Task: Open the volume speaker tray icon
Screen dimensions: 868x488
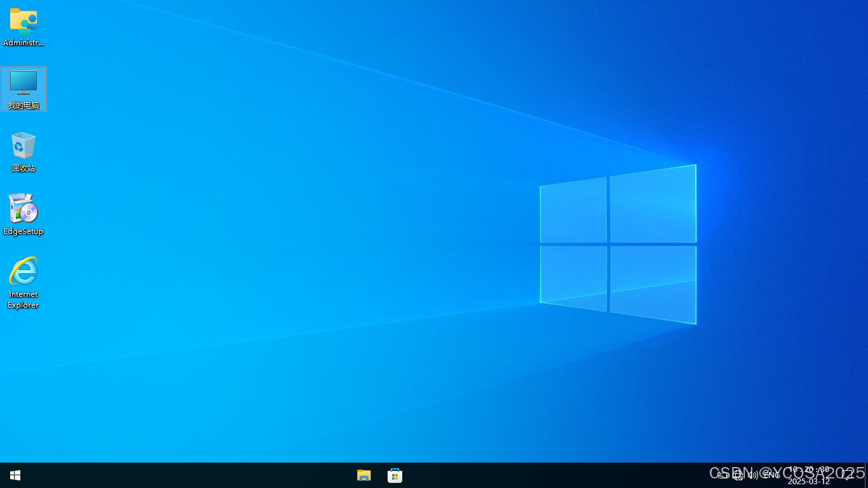Action: point(753,475)
